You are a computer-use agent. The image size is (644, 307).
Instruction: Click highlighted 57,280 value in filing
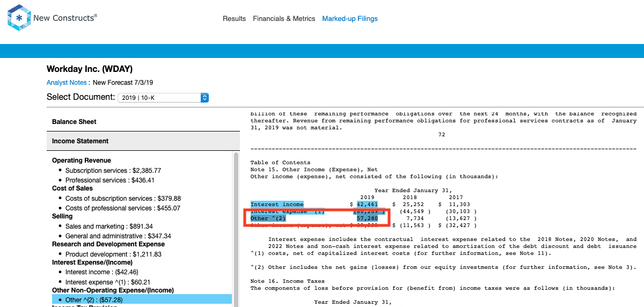[368, 218]
